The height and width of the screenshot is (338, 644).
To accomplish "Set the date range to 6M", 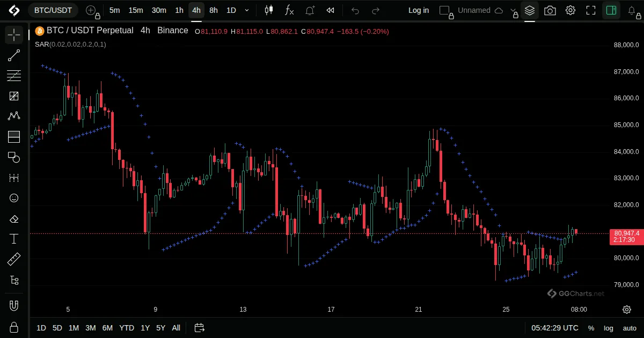I will (107, 328).
